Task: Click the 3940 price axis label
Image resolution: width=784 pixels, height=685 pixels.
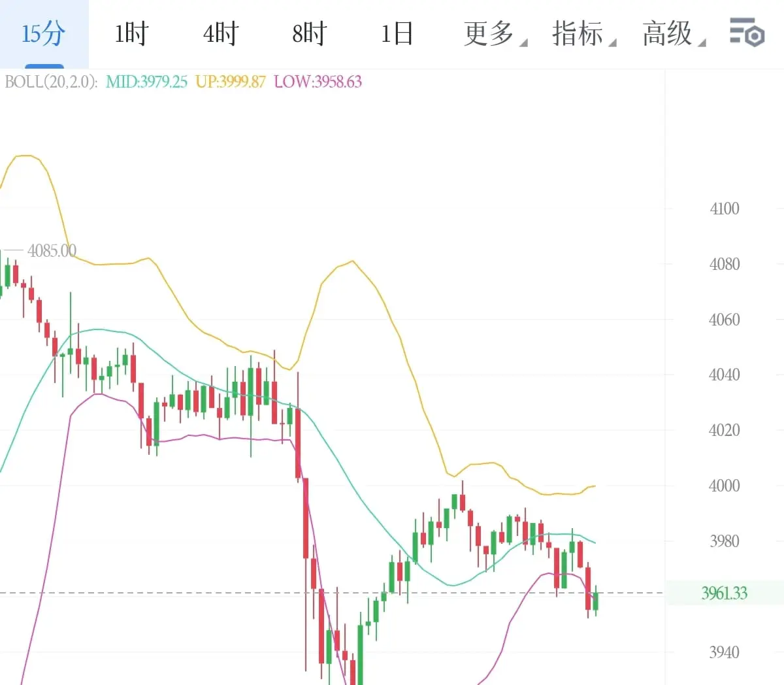Action: click(725, 652)
